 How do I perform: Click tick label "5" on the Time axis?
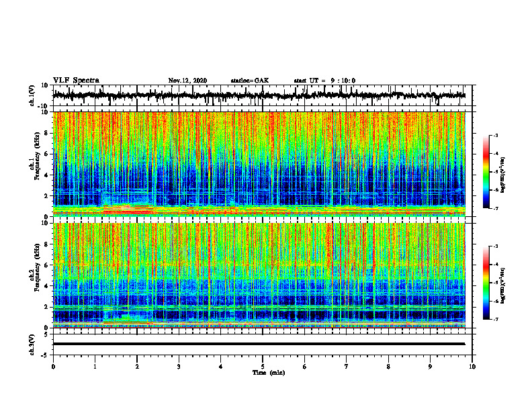point(263,367)
